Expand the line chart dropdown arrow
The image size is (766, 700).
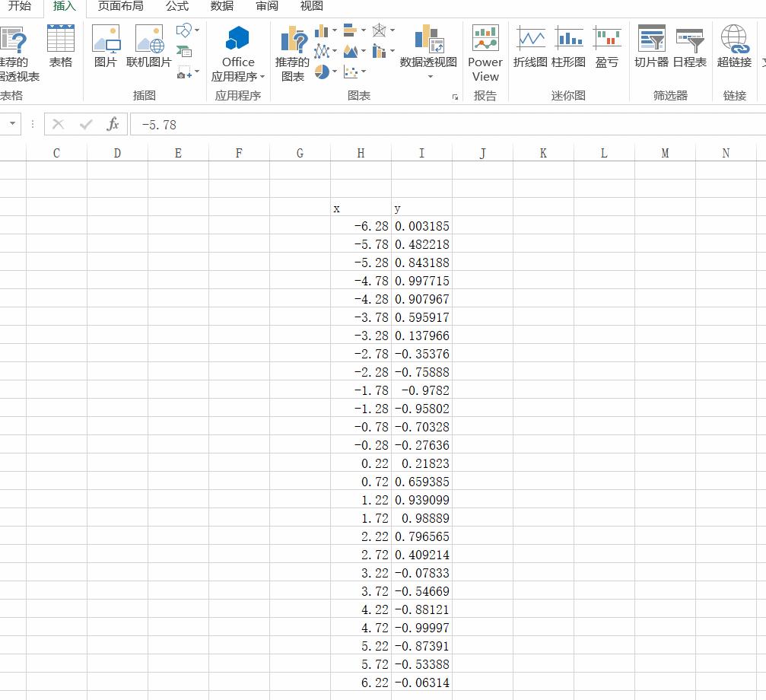[335, 51]
